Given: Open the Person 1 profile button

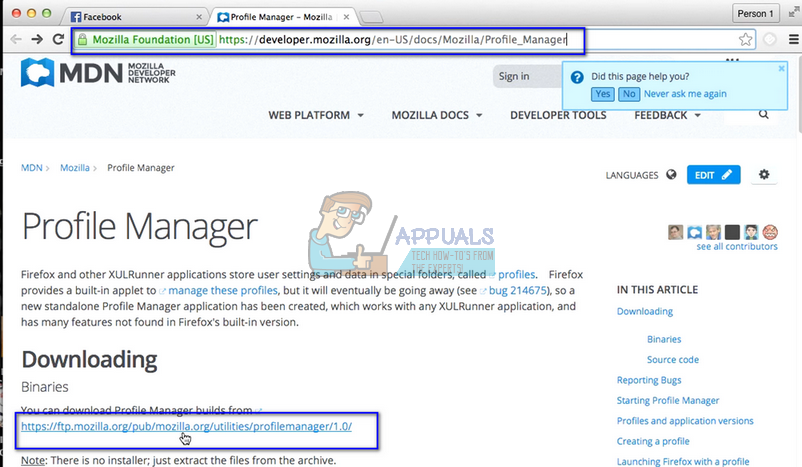Looking at the screenshot, I should 755,13.
